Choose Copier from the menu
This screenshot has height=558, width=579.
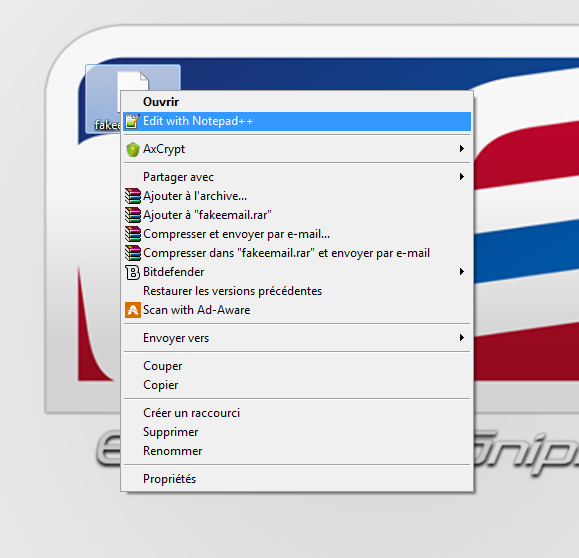pos(297,385)
